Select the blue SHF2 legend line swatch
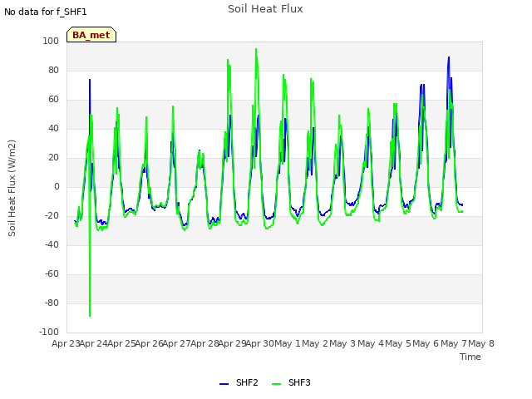 click(x=224, y=384)
